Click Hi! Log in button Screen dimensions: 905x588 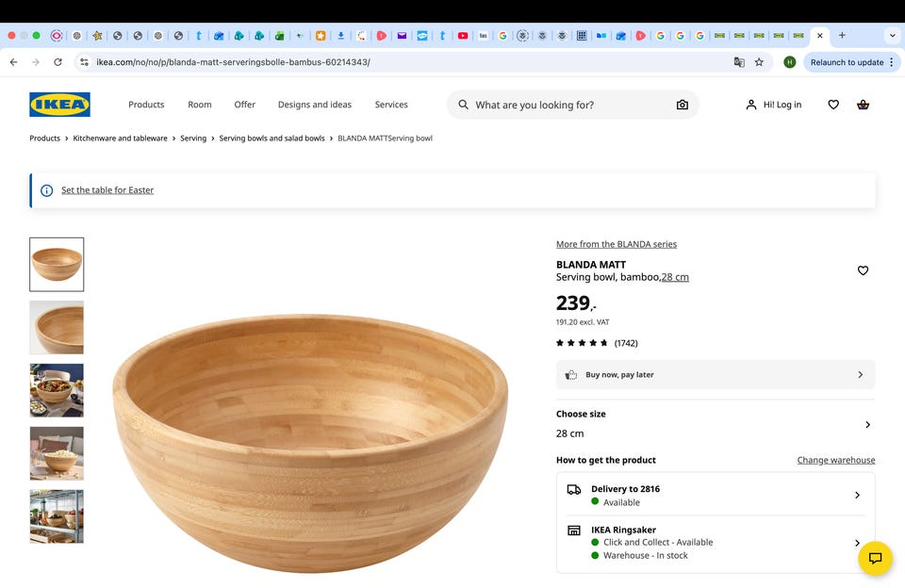pos(773,105)
